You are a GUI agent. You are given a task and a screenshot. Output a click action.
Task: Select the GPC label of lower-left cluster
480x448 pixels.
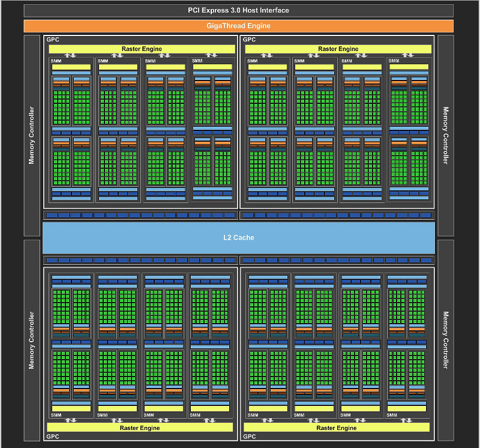tap(53, 437)
